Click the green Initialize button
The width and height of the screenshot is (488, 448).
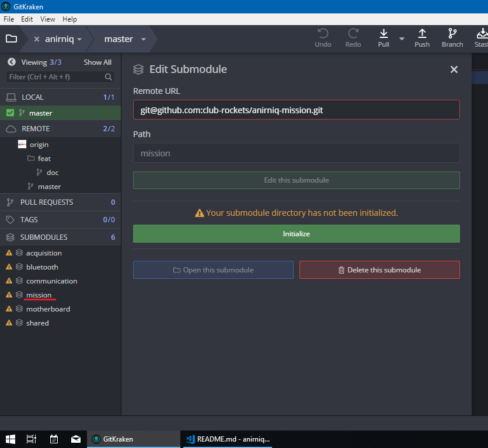pos(297,234)
